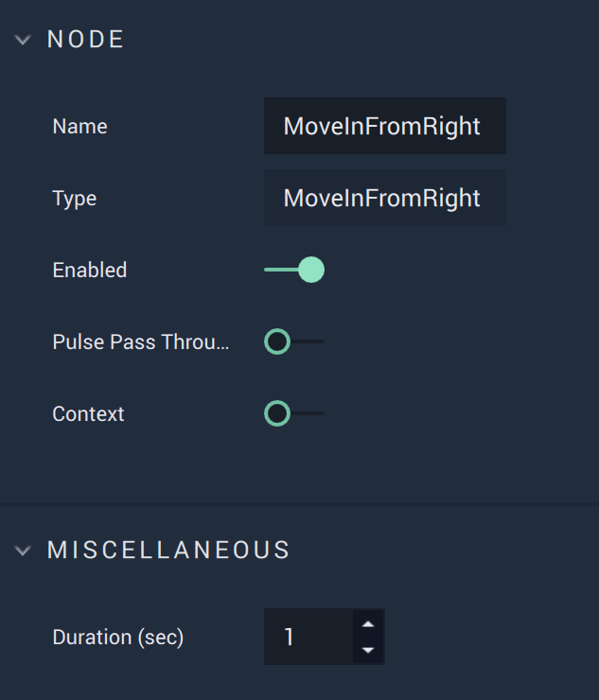
Task: Turn on Pulse Pass Through toggle
Action: (x=294, y=341)
